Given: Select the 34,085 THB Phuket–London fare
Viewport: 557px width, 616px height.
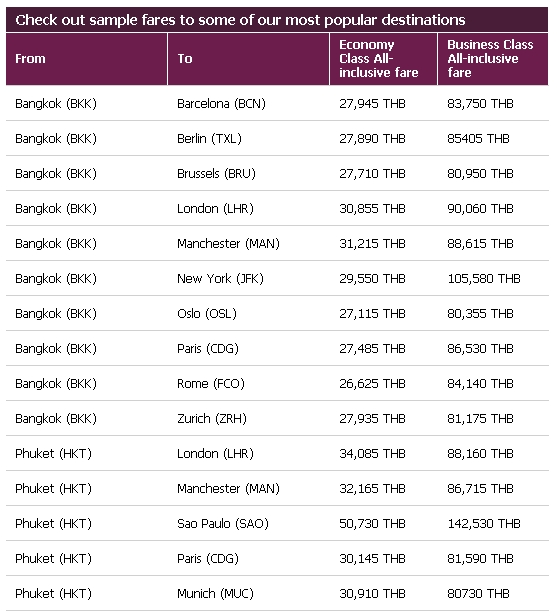Looking at the screenshot, I should tap(372, 453).
